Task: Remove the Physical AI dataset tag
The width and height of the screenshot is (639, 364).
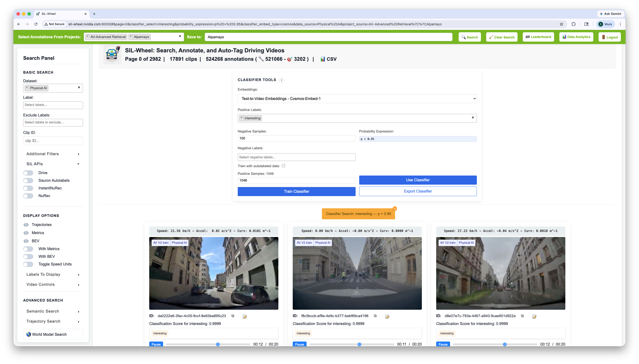Action: point(27,88)
